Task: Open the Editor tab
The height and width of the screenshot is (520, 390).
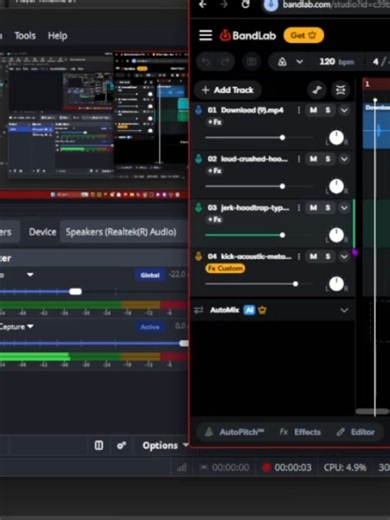Action: [x=356, y=432]
